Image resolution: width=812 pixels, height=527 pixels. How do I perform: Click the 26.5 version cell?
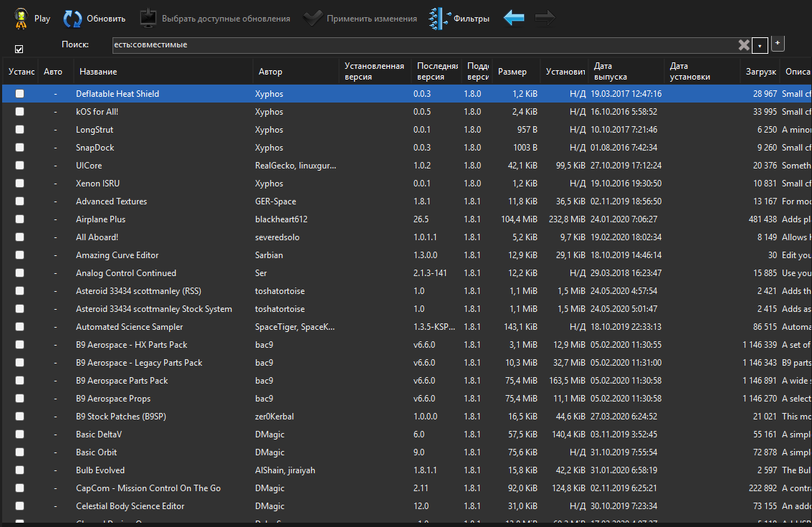click(x=421, y=219)
